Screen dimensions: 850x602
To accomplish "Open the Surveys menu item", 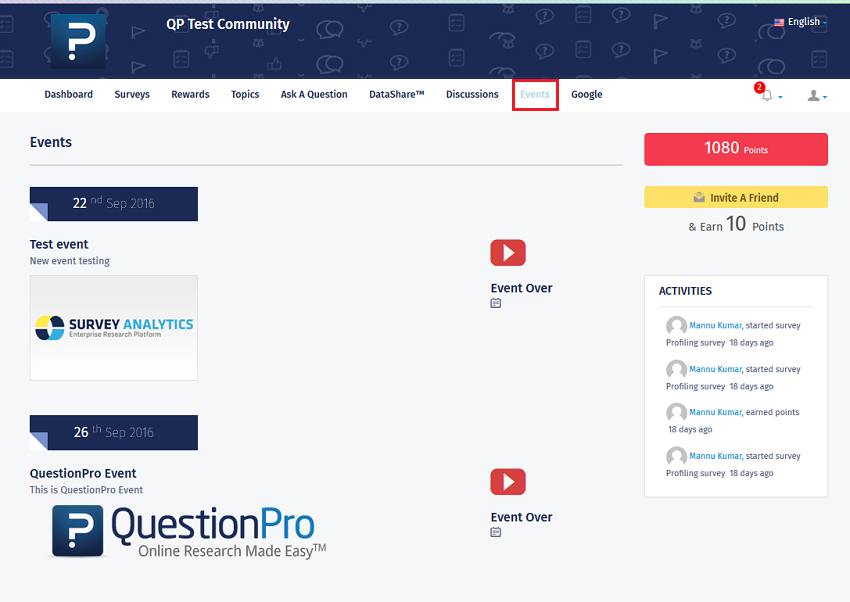I will click(x=132, y=95).
